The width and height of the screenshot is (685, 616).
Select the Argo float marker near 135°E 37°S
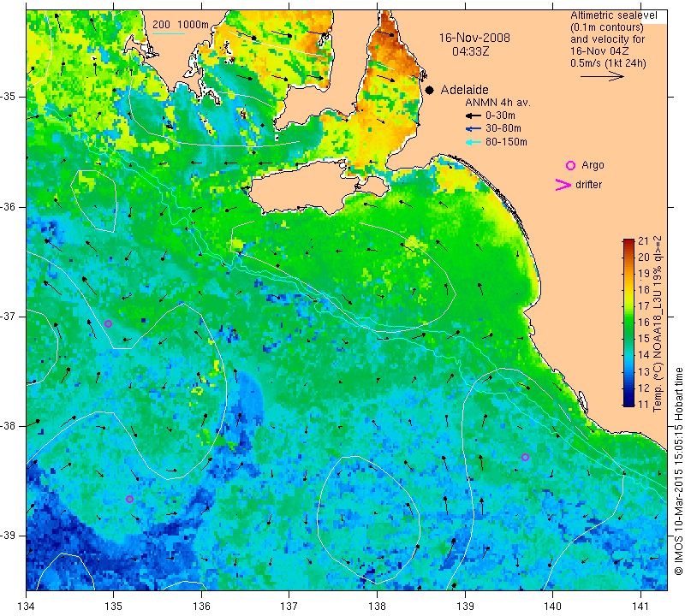click(109, 323)
